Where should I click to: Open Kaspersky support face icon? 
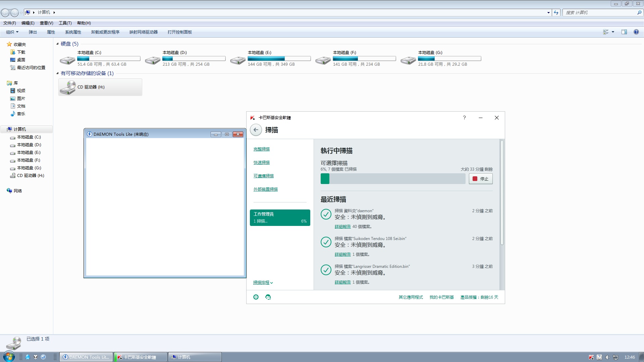268,297
